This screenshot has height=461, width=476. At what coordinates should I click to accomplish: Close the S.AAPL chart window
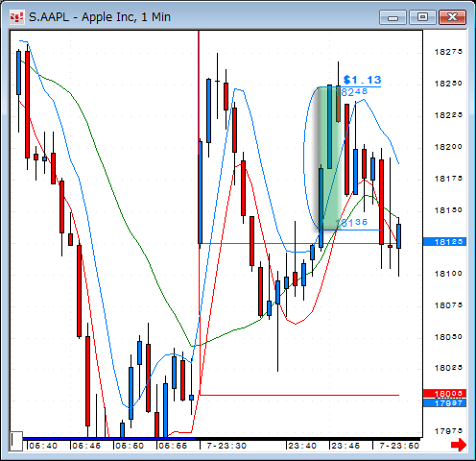(x=452, y=17)
